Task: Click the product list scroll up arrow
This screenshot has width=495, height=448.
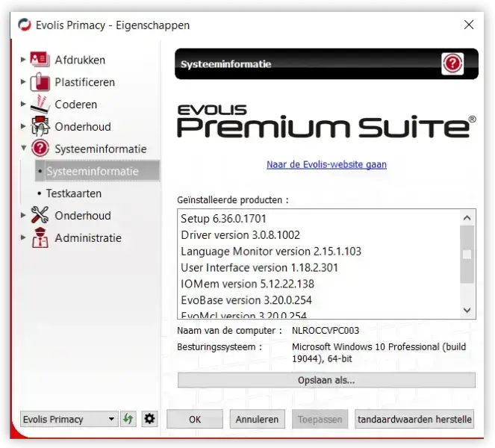Action: click(467, 217)
